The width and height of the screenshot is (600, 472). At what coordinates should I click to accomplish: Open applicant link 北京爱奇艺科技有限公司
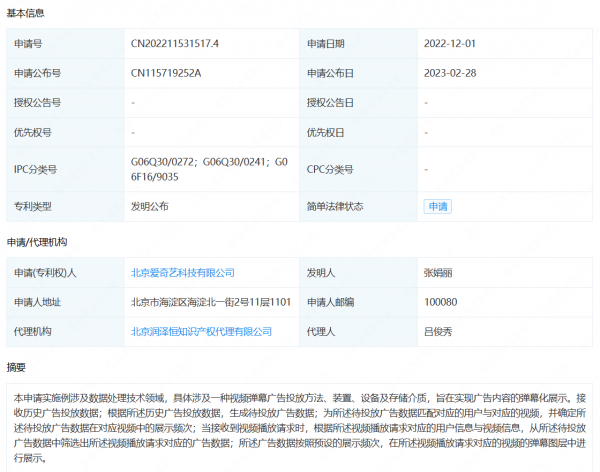point(183,273)
